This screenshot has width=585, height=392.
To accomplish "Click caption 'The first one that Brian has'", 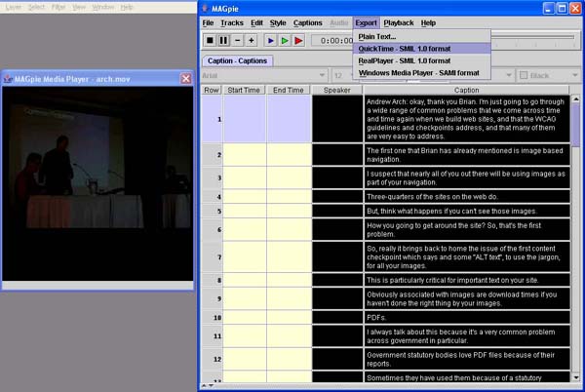I will 466,155.
